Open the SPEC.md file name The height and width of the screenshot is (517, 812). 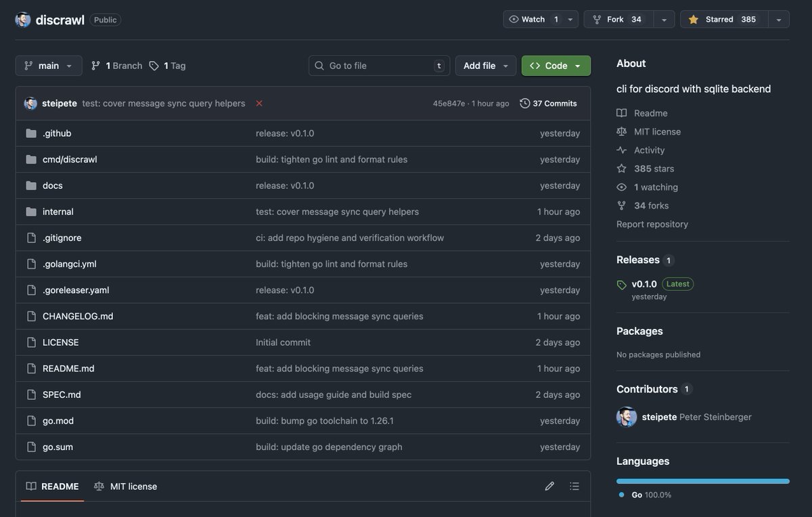pyautogui.click(x=62, y=395)
